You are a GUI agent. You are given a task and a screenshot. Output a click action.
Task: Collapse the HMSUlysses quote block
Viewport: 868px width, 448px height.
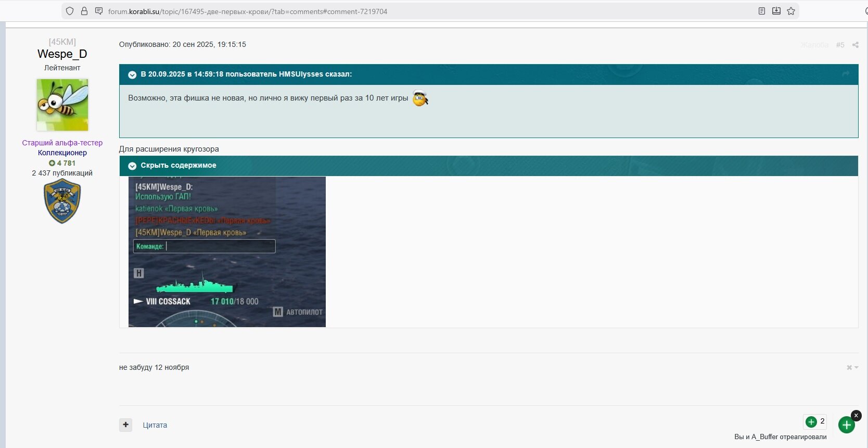tap(132, 74)
